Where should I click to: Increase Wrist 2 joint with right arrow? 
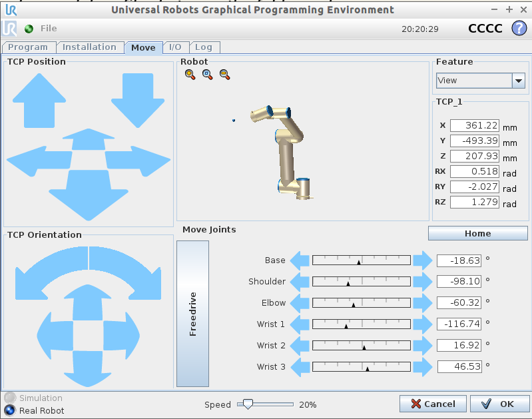click(423, 346)
